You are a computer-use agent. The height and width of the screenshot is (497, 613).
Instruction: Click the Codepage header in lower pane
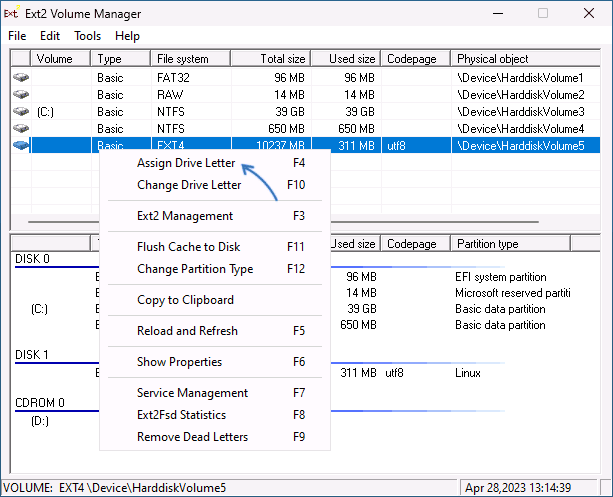416,244
